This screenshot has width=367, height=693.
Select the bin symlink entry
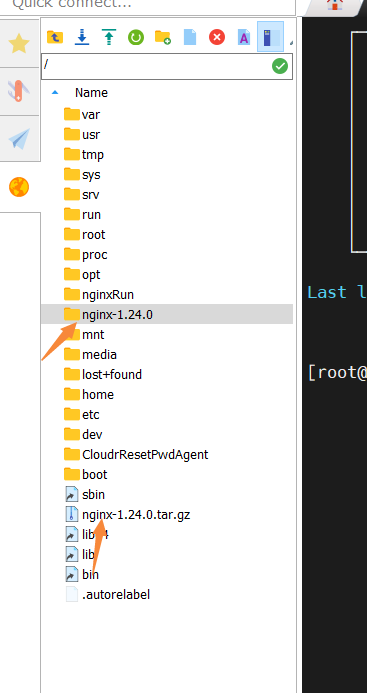pos(82,575)
